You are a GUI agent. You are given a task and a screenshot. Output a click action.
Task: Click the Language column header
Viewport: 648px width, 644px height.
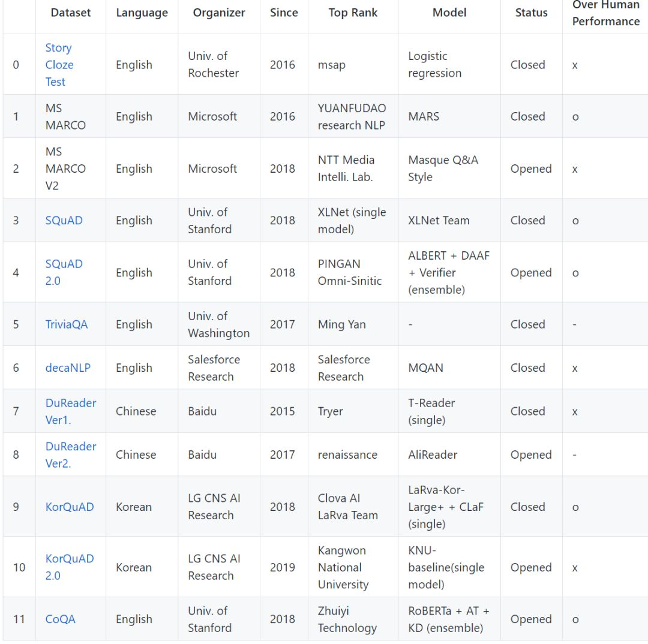[x=142, y=13]
